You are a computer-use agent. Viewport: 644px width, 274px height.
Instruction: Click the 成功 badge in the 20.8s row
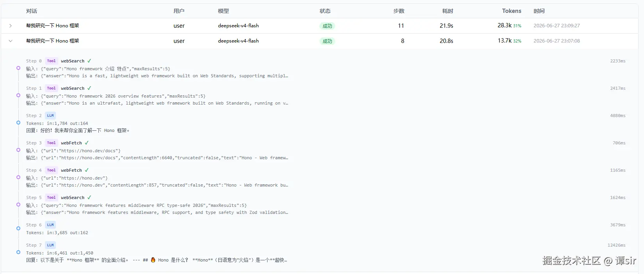click(x=327, y=41)
